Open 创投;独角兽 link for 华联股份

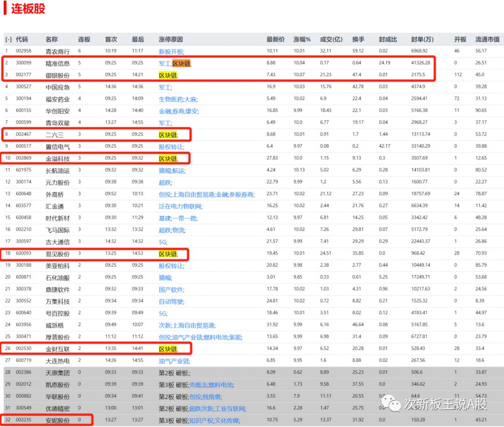pos(205,397)
